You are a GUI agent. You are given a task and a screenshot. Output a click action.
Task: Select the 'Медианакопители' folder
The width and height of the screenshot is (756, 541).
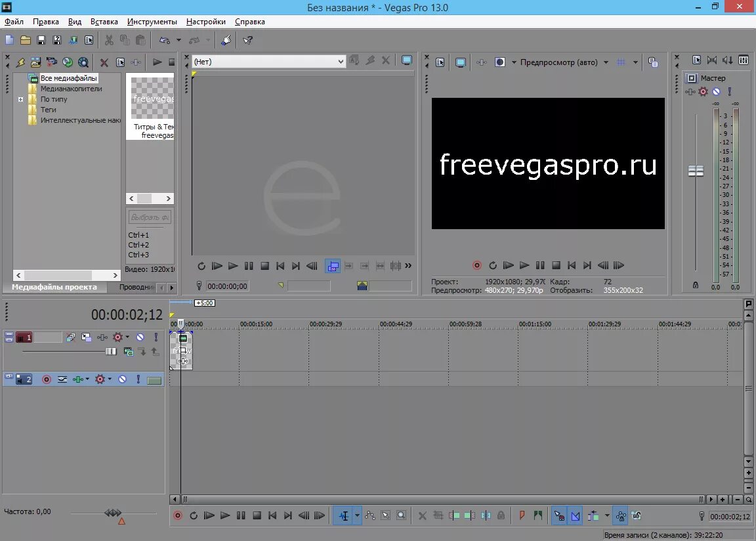click(x=72, y=89)
